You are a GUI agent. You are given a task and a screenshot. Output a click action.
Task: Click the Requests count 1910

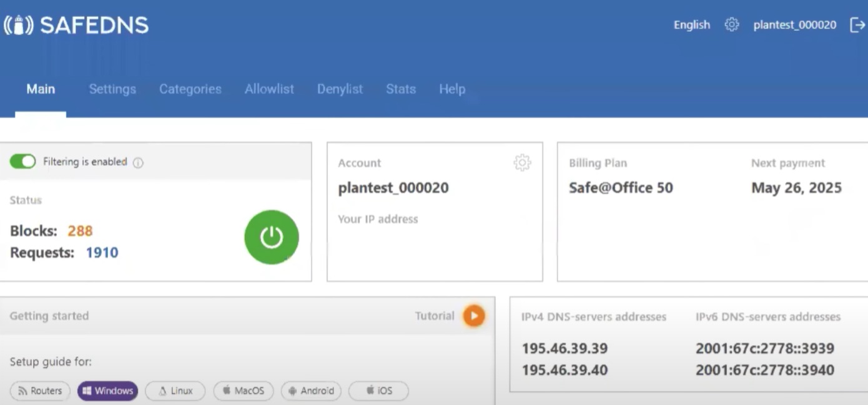pos(102,252)
